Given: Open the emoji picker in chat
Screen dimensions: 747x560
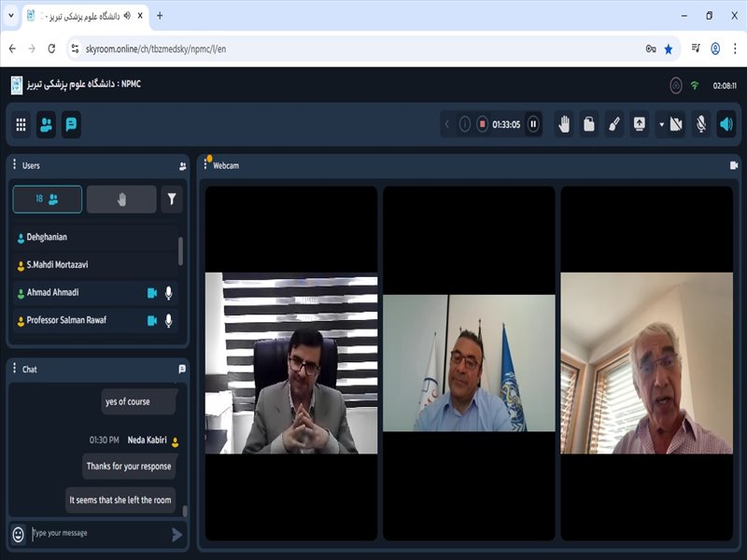Looking at the screenshot, I should (x=18, y=534).
